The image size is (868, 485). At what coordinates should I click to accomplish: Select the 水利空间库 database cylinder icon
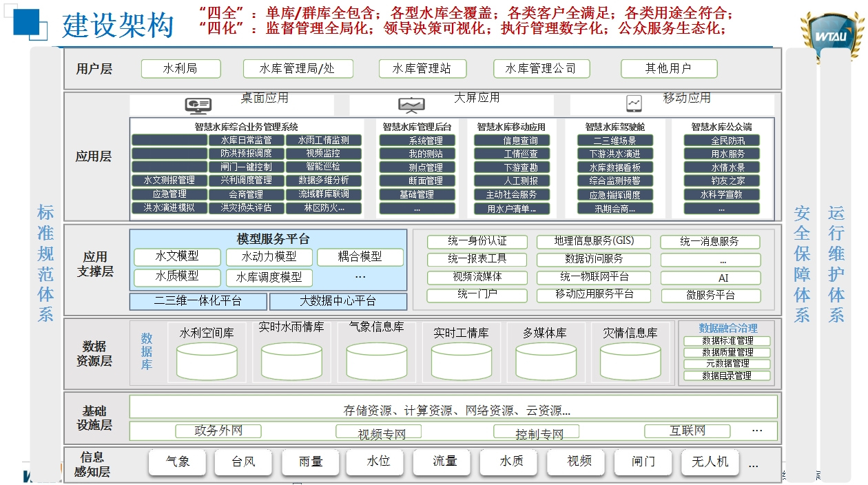(206, 360)
